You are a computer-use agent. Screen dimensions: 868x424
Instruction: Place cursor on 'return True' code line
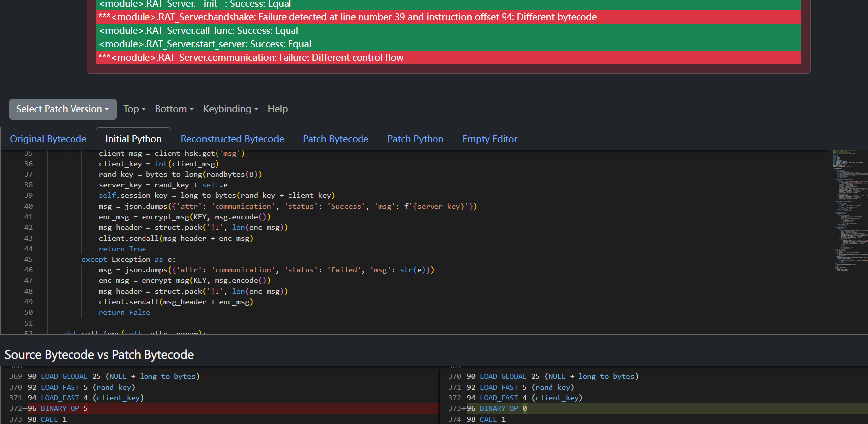pos(122,249)
